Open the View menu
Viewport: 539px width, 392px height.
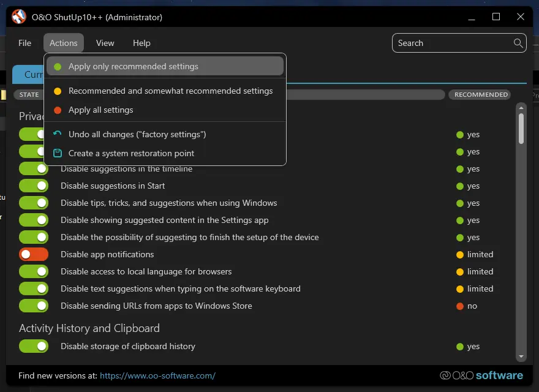coord(105,43)
